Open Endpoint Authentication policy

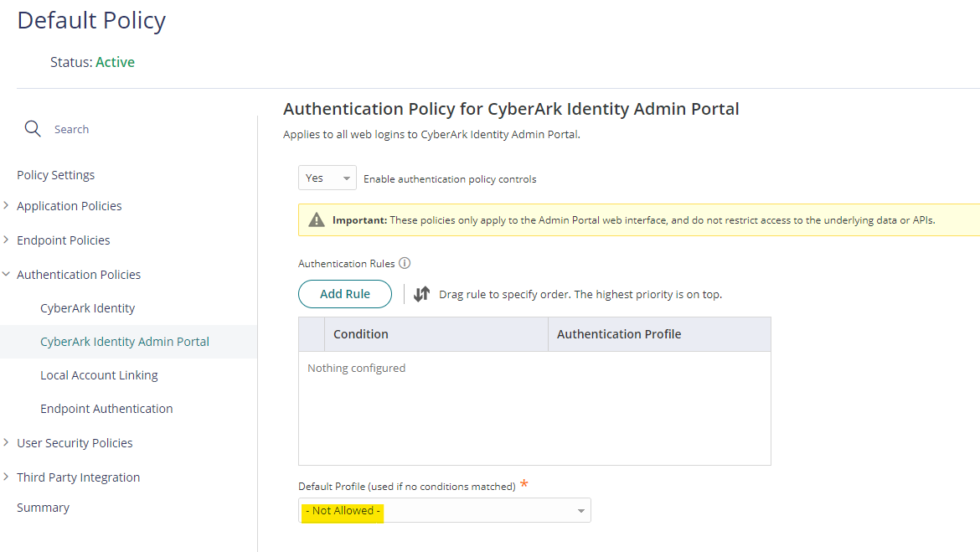coord(106,409)
